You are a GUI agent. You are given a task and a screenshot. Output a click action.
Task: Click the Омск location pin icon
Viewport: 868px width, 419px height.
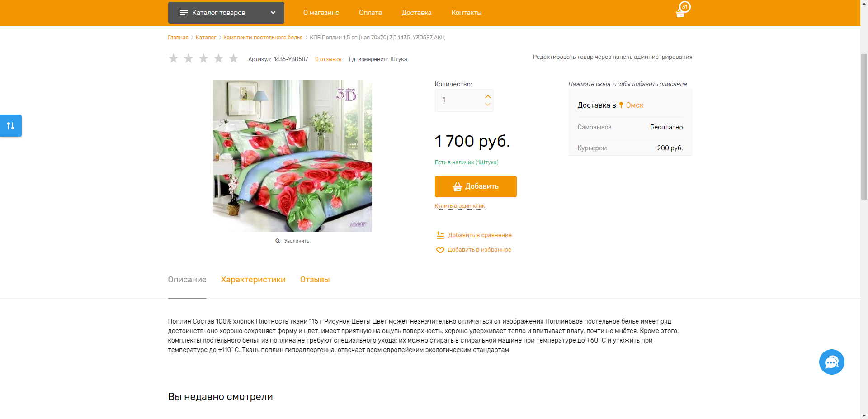pyautogui.click(x=621, y=105)
